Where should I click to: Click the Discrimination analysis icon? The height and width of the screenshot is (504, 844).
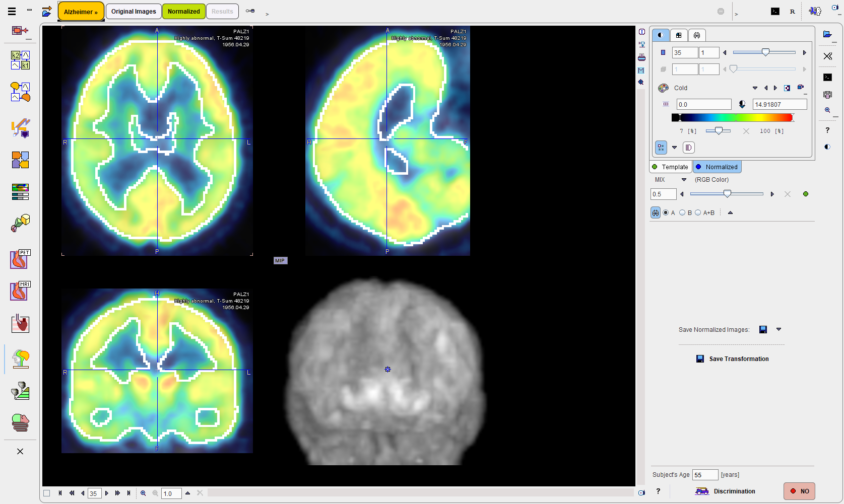pos(702,491)
